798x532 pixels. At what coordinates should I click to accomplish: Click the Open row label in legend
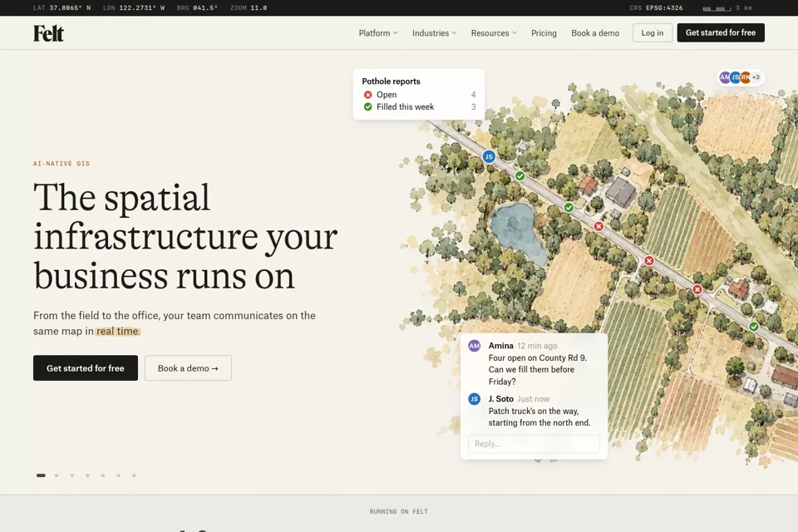[x=387, y=95]
